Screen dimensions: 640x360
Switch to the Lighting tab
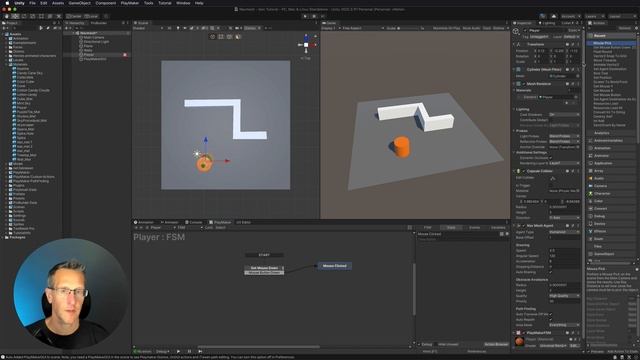pyautogui.click(x=547, y=23)
